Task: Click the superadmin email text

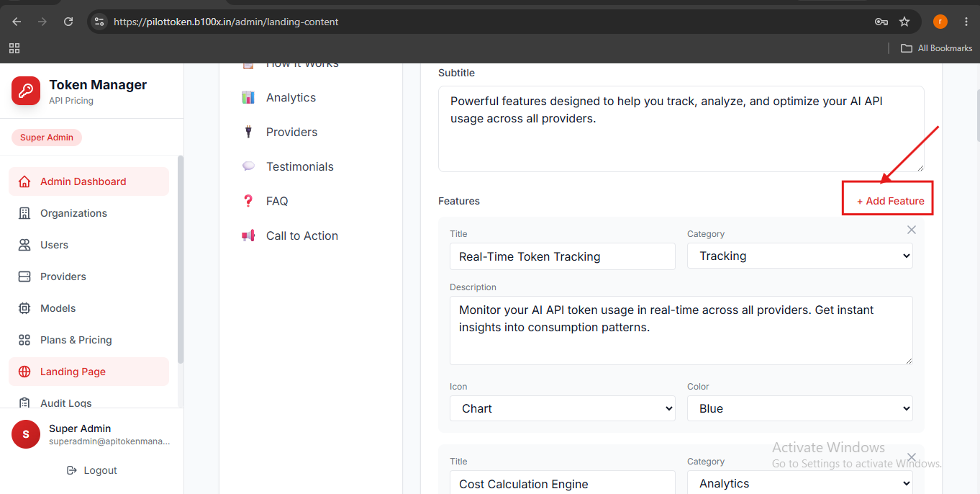Action: 109,441
